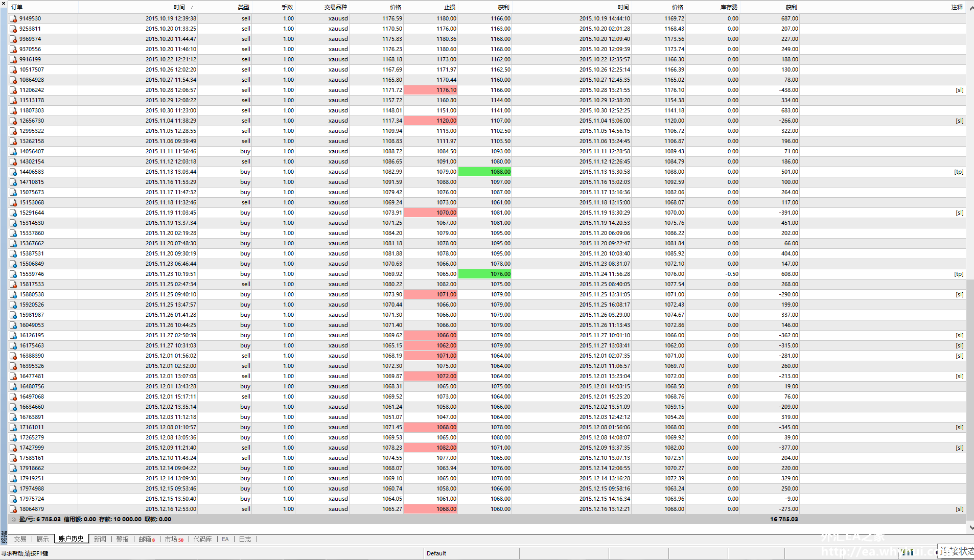Click the order icon for ticket 11807303

(13, 110)
